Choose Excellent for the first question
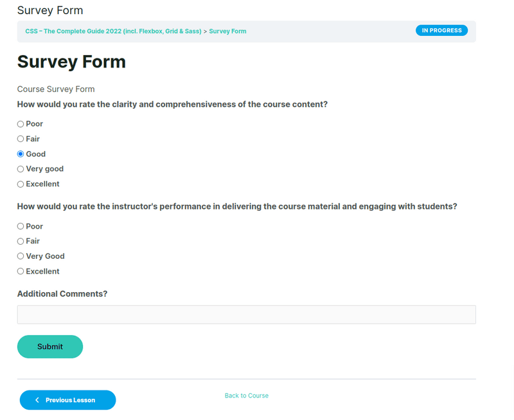Viewport: 514px width, 420px height. [20, 184]
